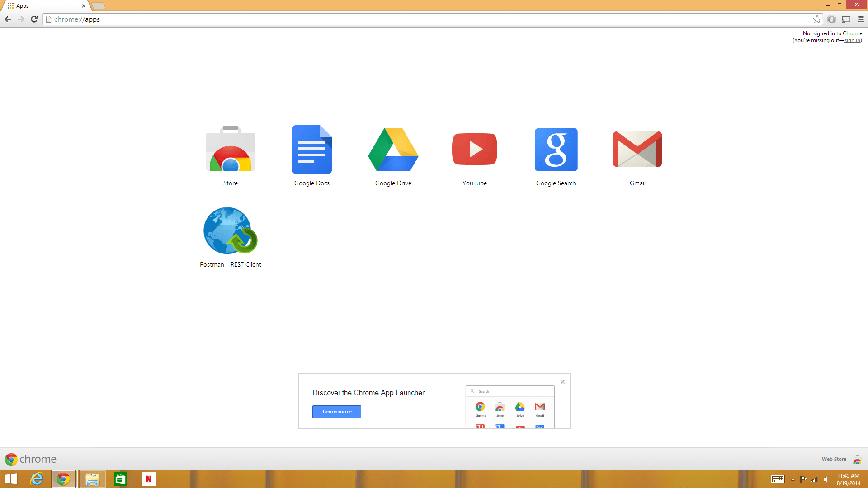Viewport: 868px width, 488px height.
Task: Open the Web Store link in footer
Action: coord(834,459)
